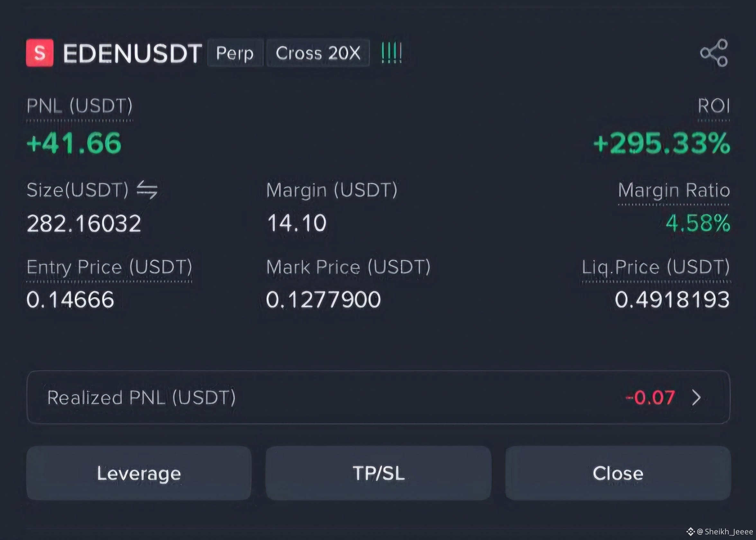Click the green signal bars indicator
The width and height of the screenshot is (756, 540).
click(x=392, y=52)
